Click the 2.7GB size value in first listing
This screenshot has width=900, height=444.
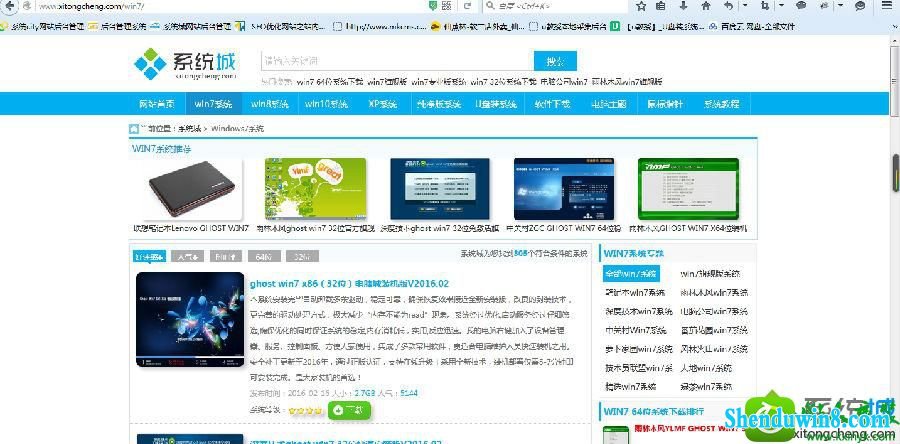364,393
